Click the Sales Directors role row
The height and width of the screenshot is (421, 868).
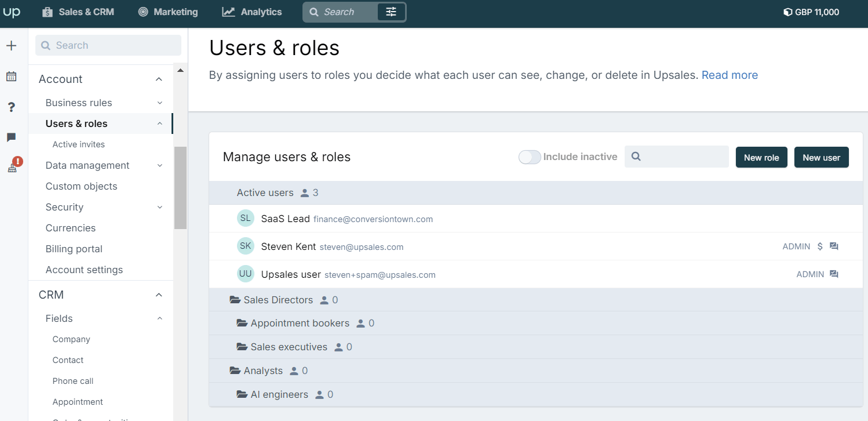click(x=536, y=300)
